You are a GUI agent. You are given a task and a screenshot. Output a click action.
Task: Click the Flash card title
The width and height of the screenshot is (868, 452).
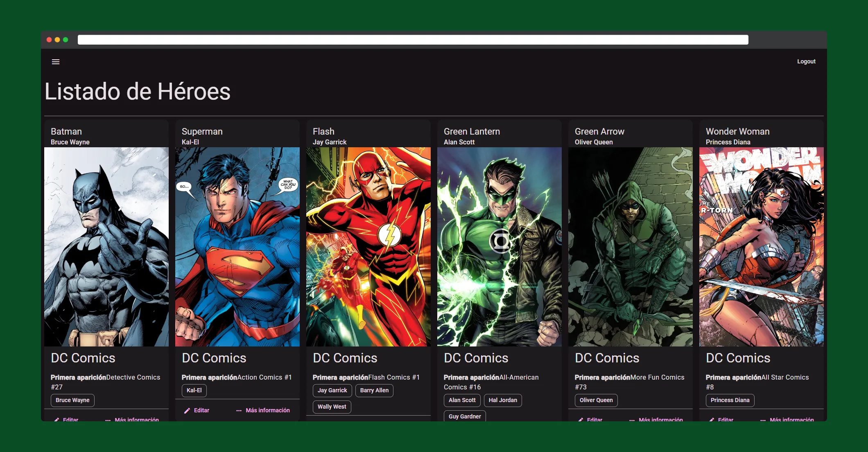coord(323,131)
